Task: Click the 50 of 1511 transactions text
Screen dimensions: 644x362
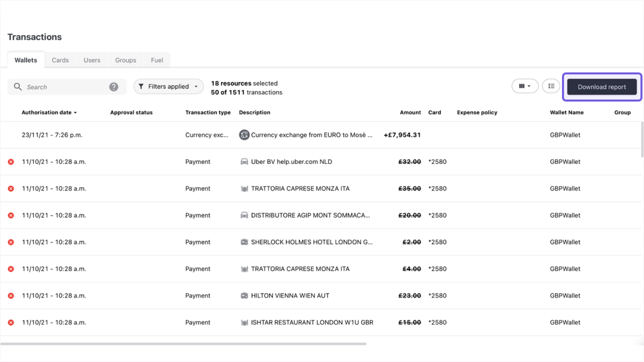Action: click(247, 93)
